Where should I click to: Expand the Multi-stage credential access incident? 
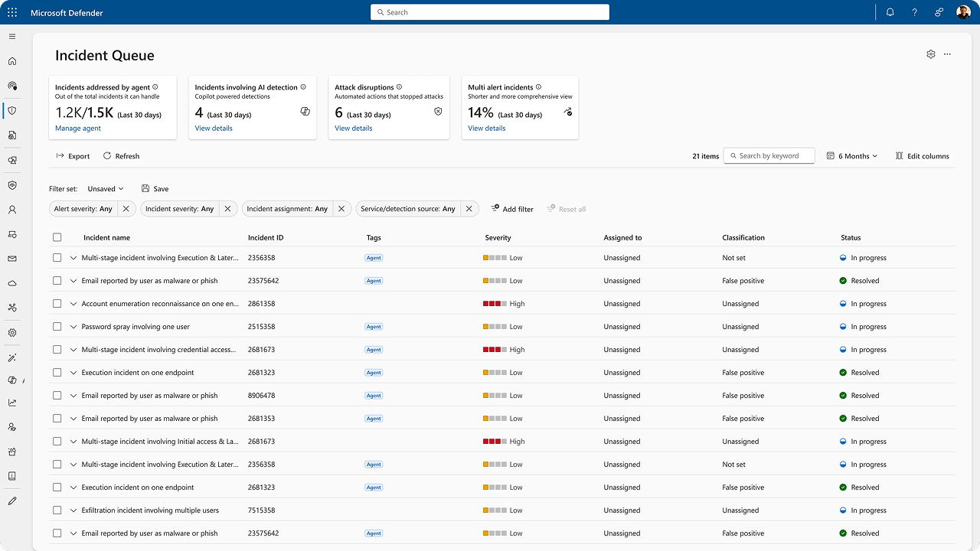coord(73,350)
